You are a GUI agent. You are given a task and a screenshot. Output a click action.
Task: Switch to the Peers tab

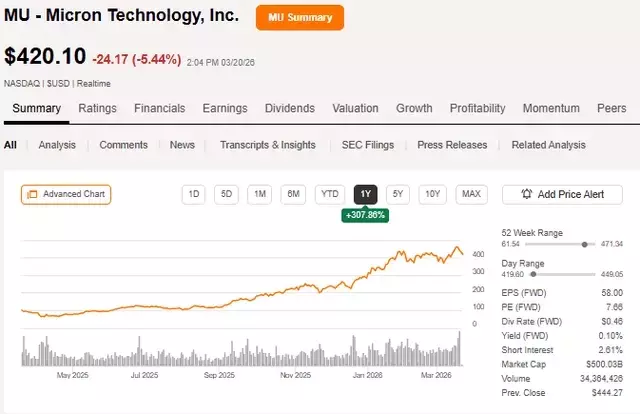point(611,108)
